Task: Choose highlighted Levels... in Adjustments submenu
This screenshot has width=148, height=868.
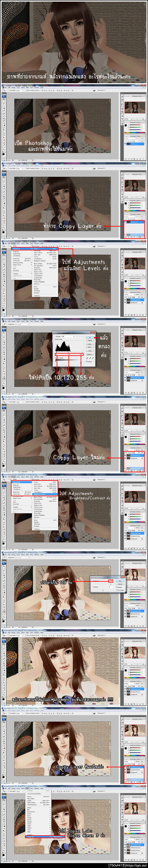Action: pyautogui.click(x=45, y=249)
